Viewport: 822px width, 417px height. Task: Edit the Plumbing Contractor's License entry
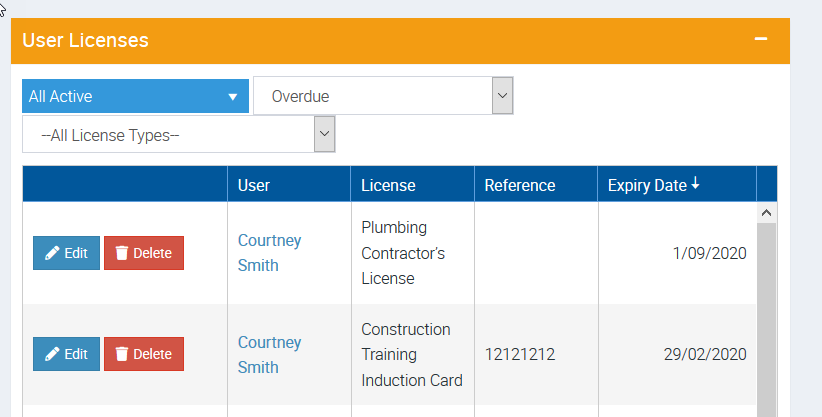pyautogui.click(x=66, y=253)
